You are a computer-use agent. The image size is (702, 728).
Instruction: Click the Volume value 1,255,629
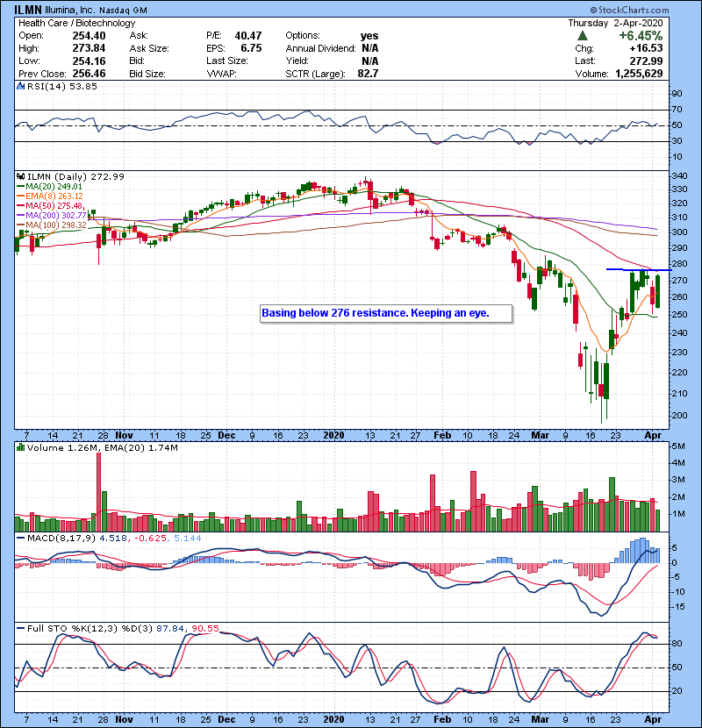coord(639,74)
